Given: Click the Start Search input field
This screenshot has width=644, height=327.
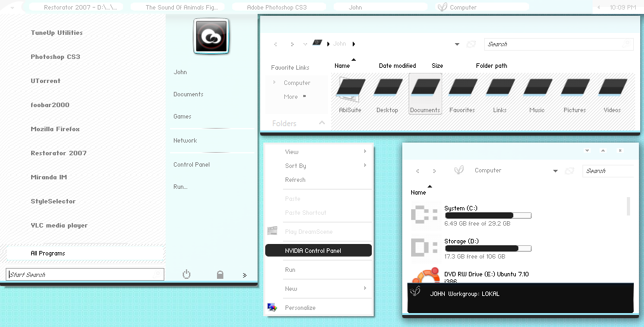Looking at the screenshot, I should point(85,274).
